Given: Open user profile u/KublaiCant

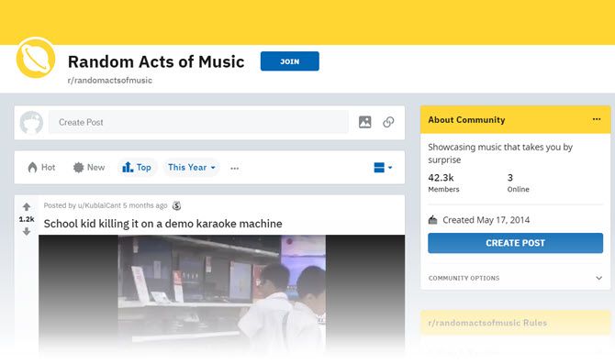Looking at the screenshot, I should tap(99, 205).
